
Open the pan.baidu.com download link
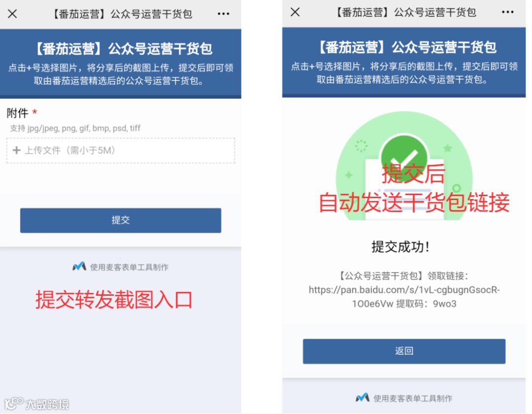(x=404, y=297)
